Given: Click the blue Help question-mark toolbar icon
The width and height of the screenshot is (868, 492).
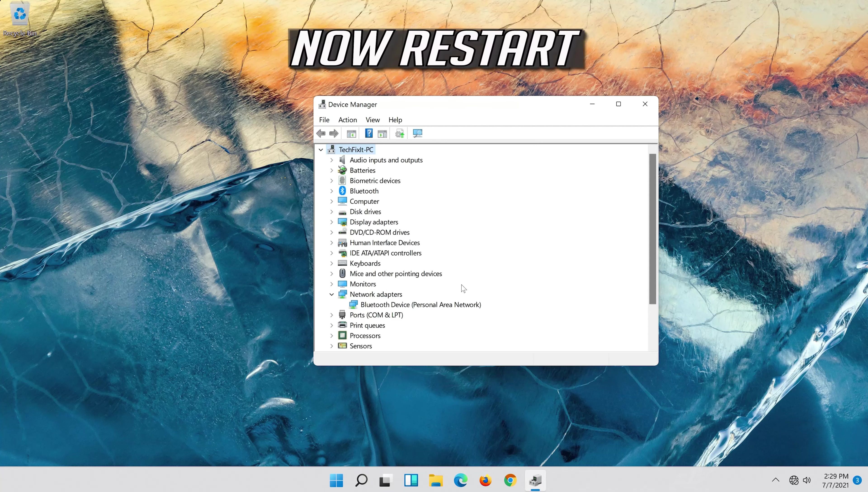Looking at the screenshot, I should (368, 133).
